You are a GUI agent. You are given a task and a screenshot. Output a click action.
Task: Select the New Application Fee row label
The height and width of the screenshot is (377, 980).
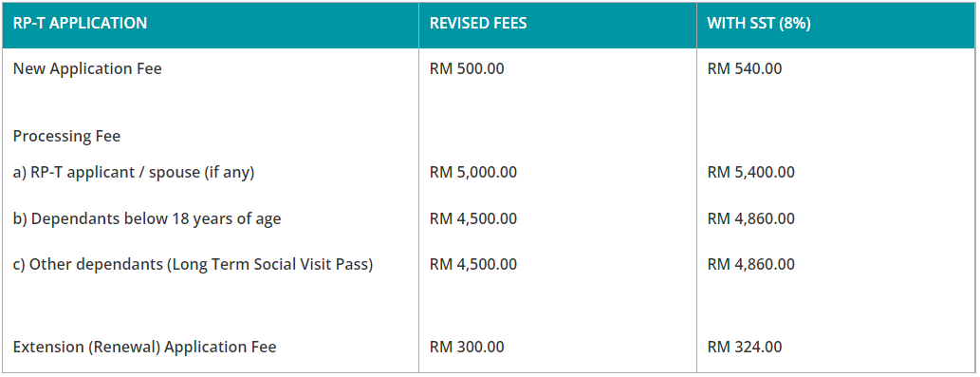point(87,68)
